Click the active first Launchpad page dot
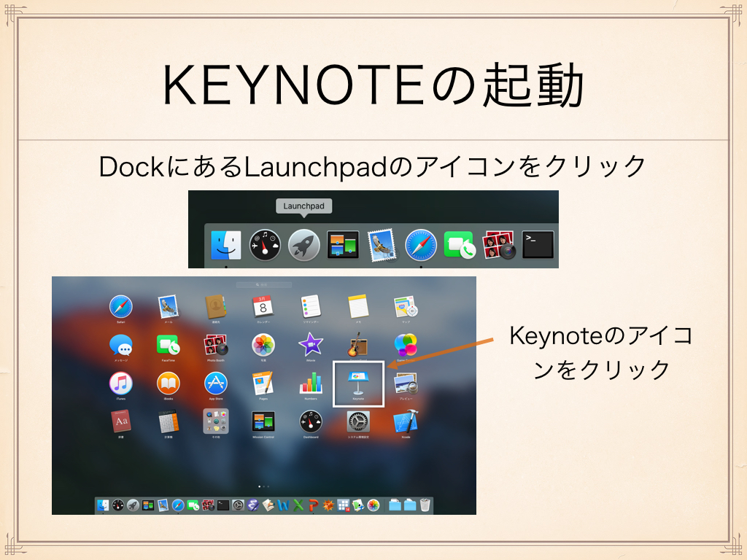747x560 pixels. 259,486
